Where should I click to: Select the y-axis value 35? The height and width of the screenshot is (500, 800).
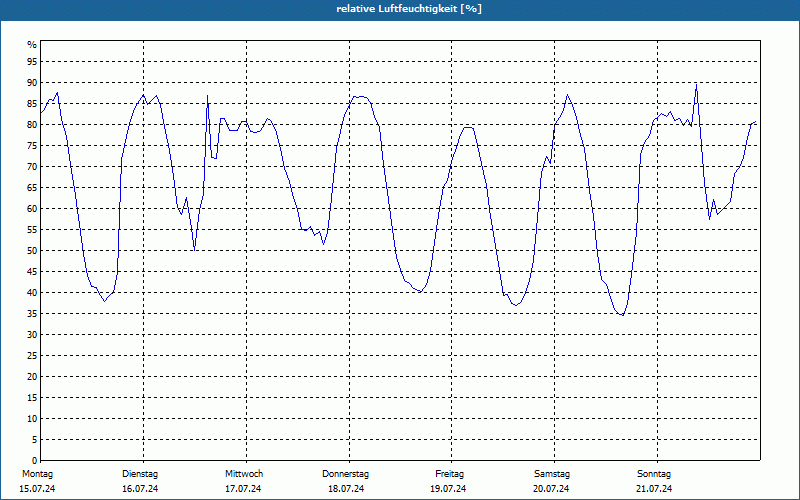point(32,314)
